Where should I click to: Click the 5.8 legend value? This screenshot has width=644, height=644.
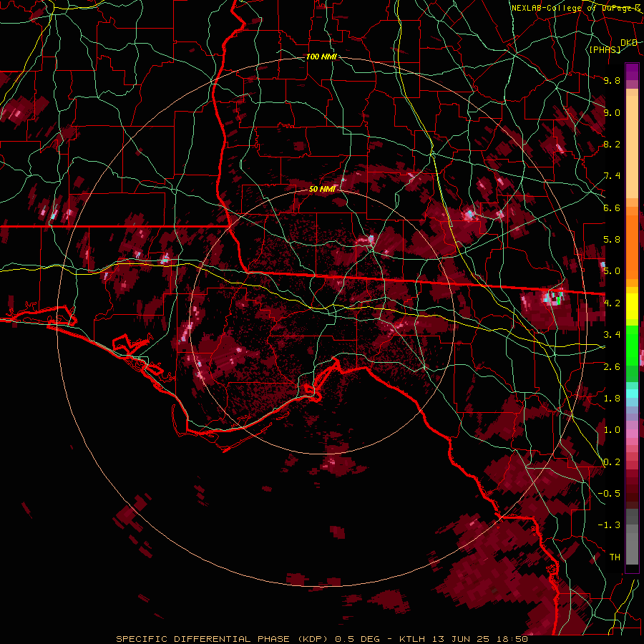tap(612, 240)
